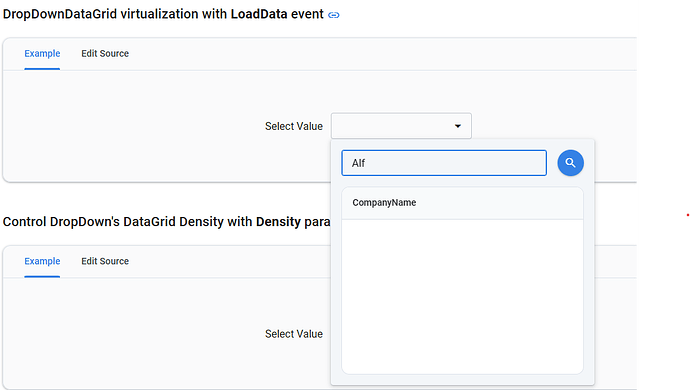Copy anchor link beside LoadData event heading
This screenshot has height=390, width=690.
334,15
